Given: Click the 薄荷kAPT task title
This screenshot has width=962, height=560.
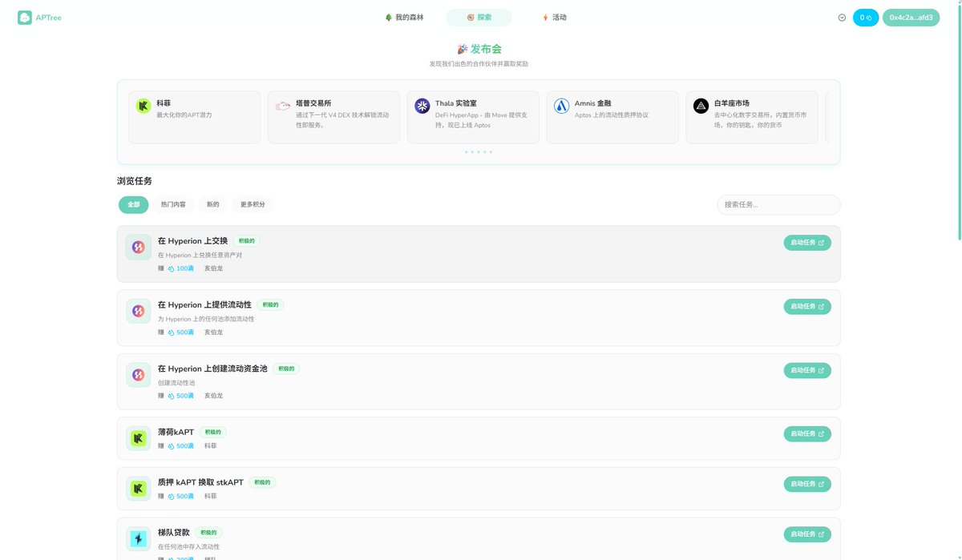Looking at the screenshot, I should coord(176,433).
